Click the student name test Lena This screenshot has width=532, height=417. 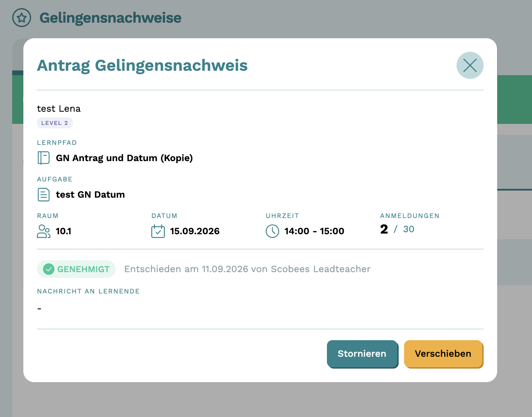[59, 109]
